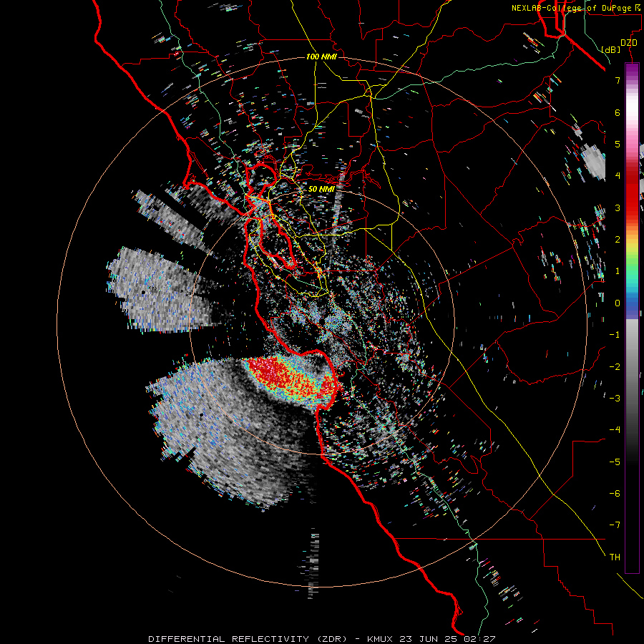
Task: Click the Differential Reflectivity KMUX title caption
Action: click(322, 639)
